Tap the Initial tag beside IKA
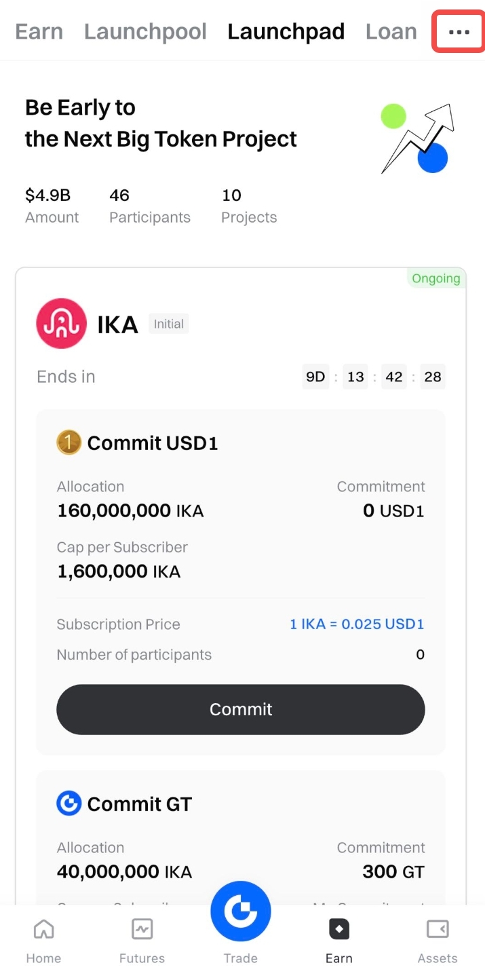This screenshot has width=485, height=980. tap(168, 324)
